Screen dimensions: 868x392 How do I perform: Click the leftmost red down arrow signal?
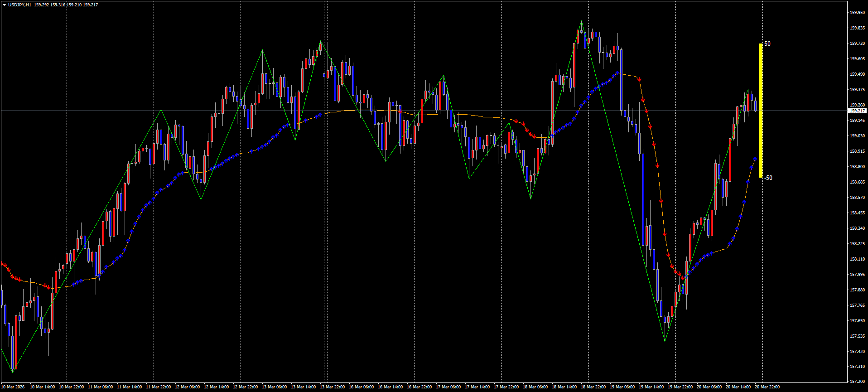(x=3, y=264)
